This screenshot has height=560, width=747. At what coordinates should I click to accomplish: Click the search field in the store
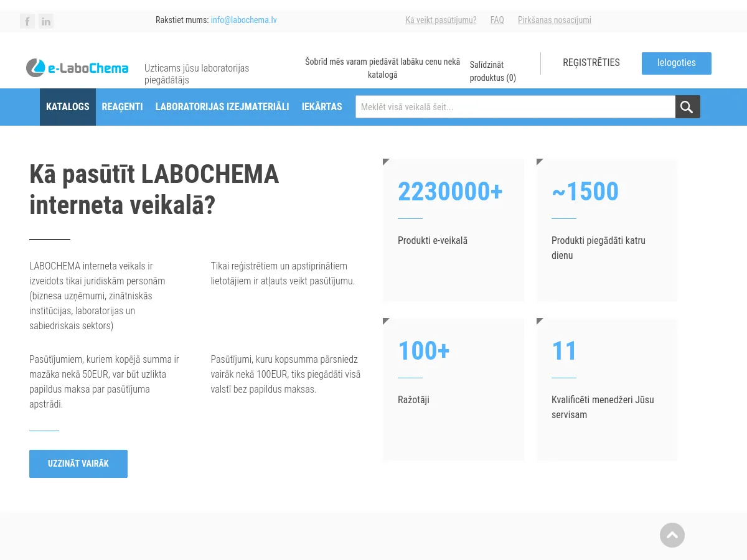[x=515, y=107]
